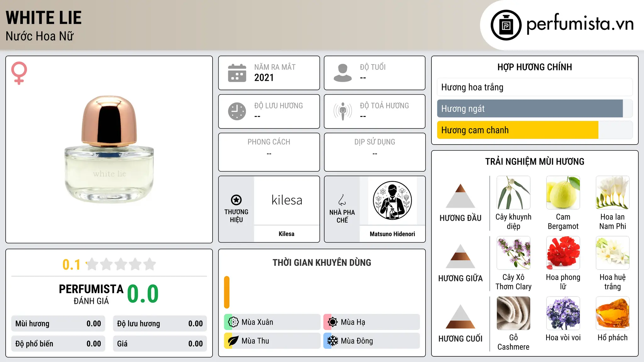This screenshot has width=644, height=362.
Task: Click the Matsuno Hidenori perfumer portrait
Action: (392, 200)
